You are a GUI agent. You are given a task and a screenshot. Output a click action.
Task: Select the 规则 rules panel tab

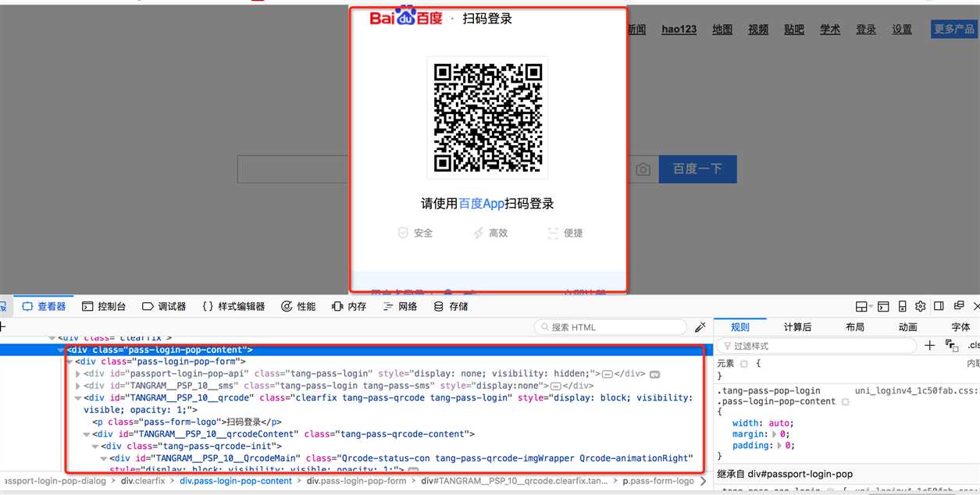pyautogui.click(x=739, y=327)
